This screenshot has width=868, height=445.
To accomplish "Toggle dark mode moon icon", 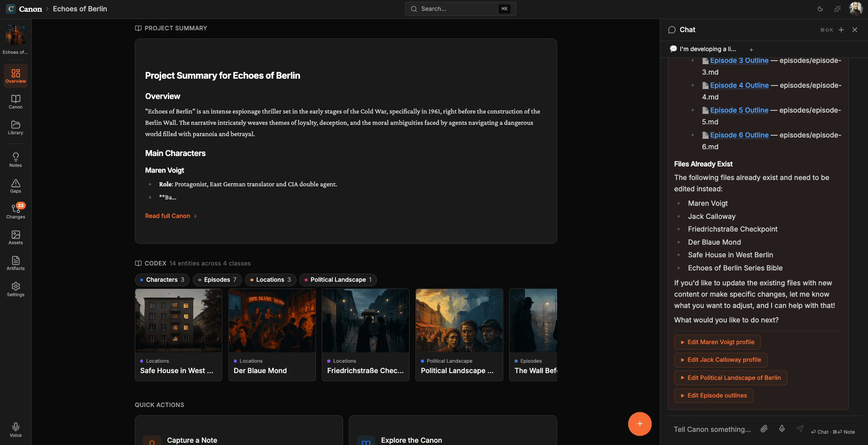I will click(820, 9).
